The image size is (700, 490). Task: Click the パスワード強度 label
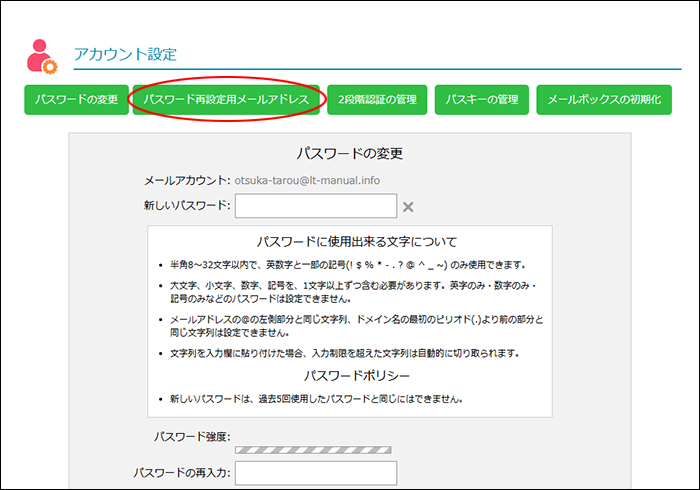[x=192, y=437]
